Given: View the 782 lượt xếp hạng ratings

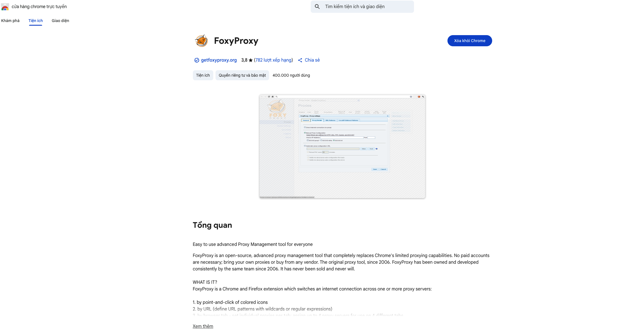Looking at the screenshot, I should (x=273, y=60).
